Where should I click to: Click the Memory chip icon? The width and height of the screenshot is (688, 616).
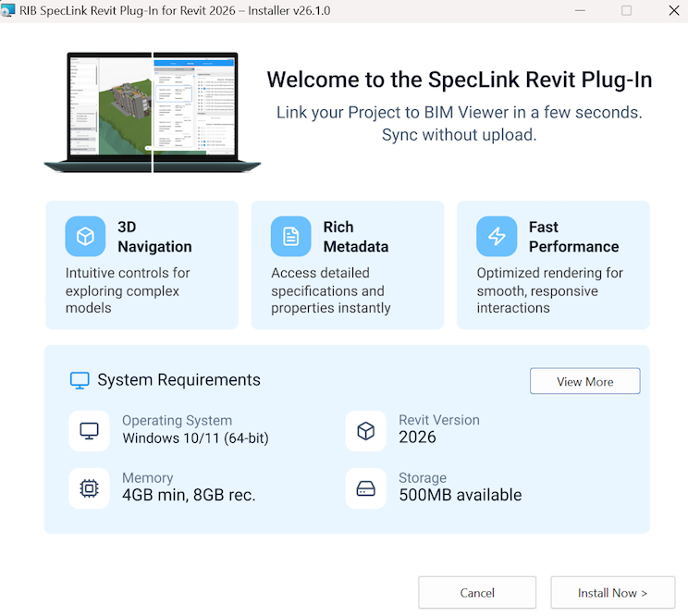click(89, 488)
